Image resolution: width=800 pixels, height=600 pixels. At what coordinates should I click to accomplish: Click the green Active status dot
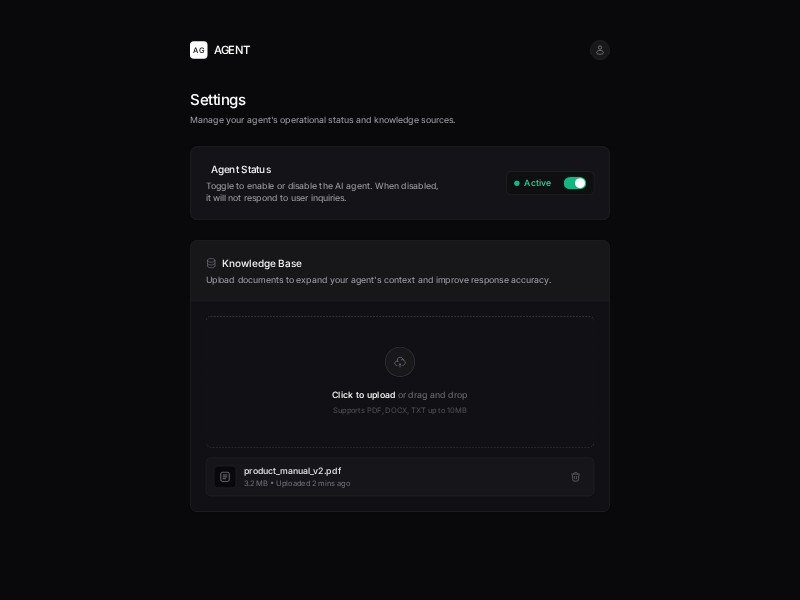[517, 183]
